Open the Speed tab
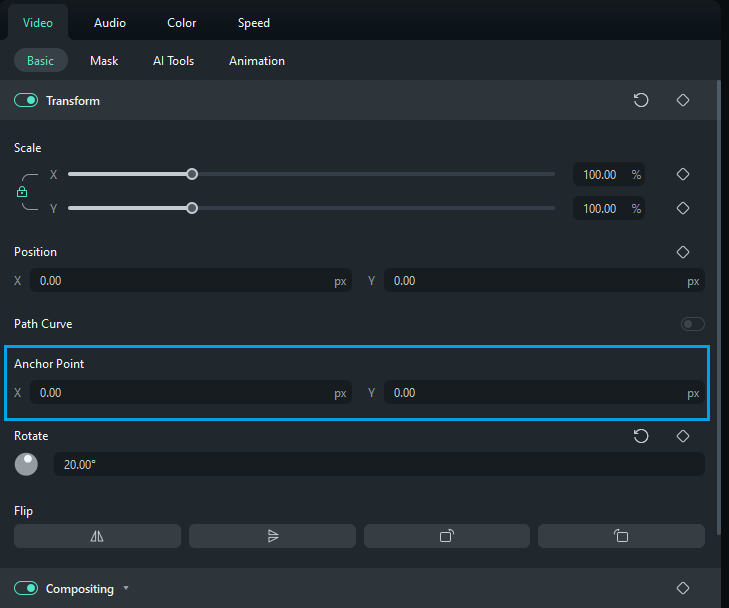Image resolution: width=729 pixels, height=608 pixels. [x=253, y=23]
